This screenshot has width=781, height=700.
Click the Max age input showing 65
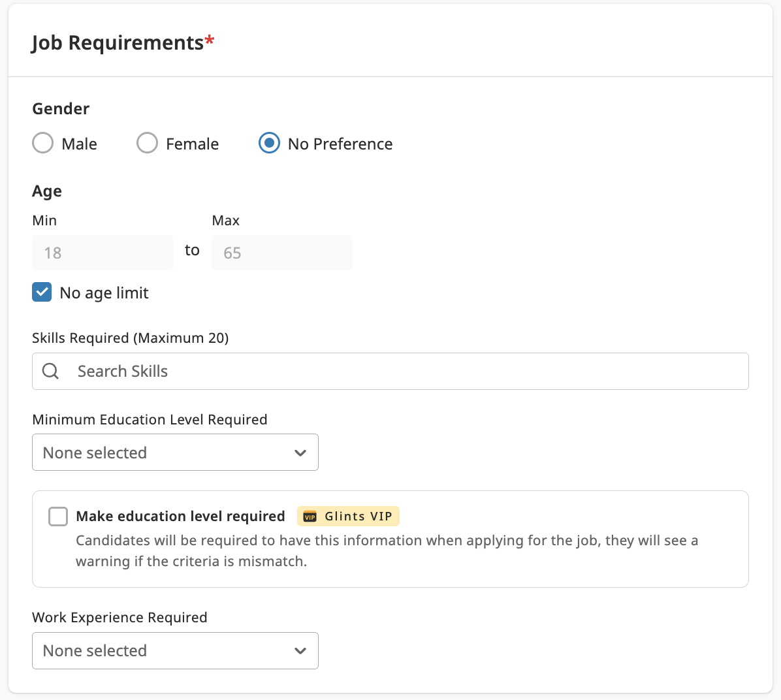coord(281,253)
